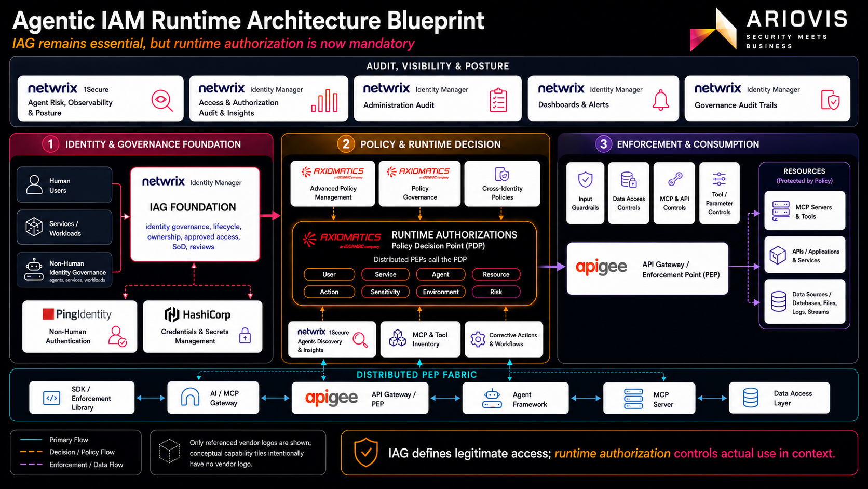Select the User attribute pill
This screenshot has height=489, width=868.
tap(329, 274)
